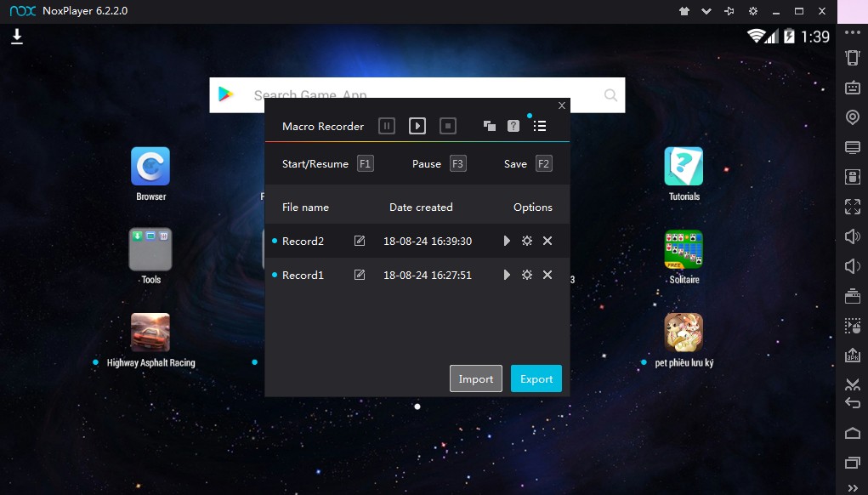Viewport: 868px width, 495px height.
Task: Open multi-instance stacked sidebar icon
Action: pos(853,296)
